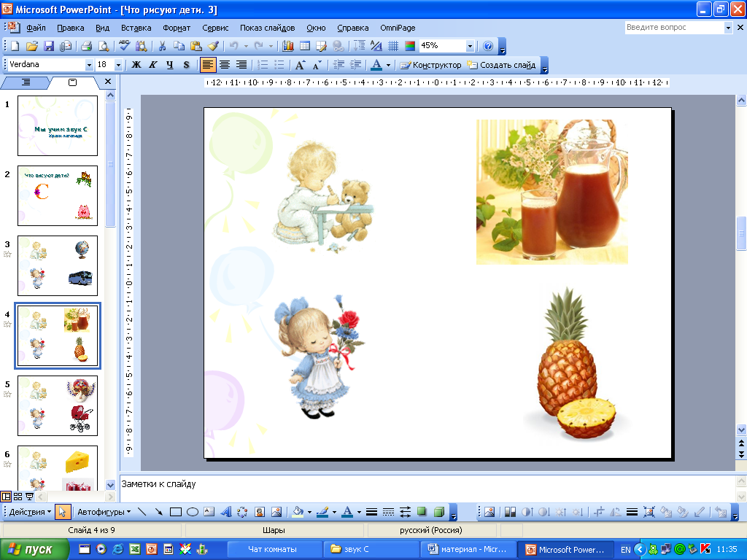Pick fill color paint bucket
The image size is (747, 560).
298,512
